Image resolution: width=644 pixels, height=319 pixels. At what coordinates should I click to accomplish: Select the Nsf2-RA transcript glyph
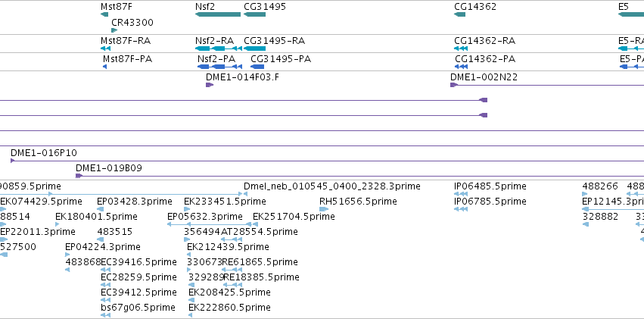tap(219, 48)
